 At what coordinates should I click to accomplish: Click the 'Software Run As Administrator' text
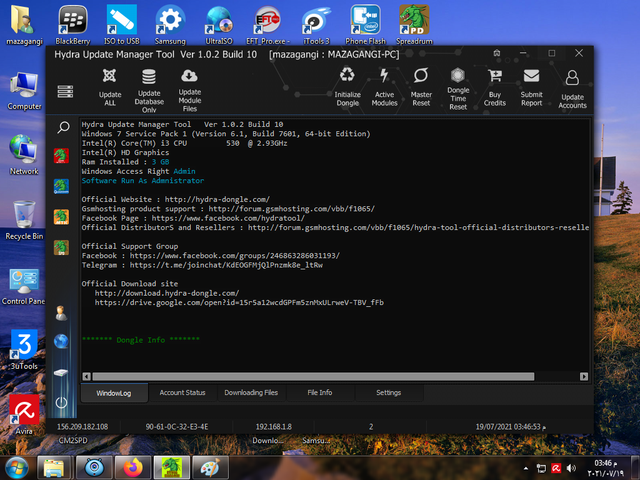pyautogui.click(x=143, y=181)
